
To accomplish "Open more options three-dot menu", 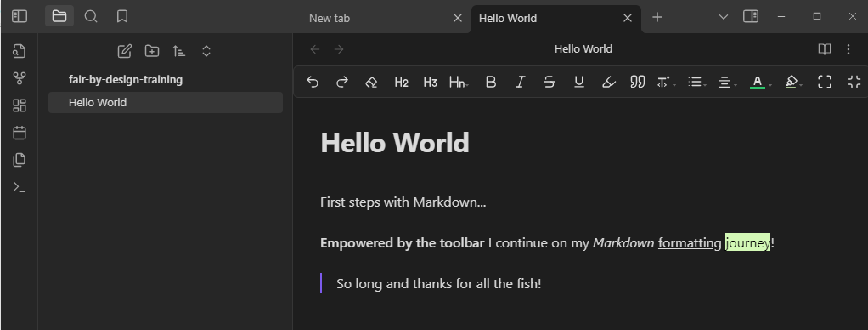I will coord(848,49).
